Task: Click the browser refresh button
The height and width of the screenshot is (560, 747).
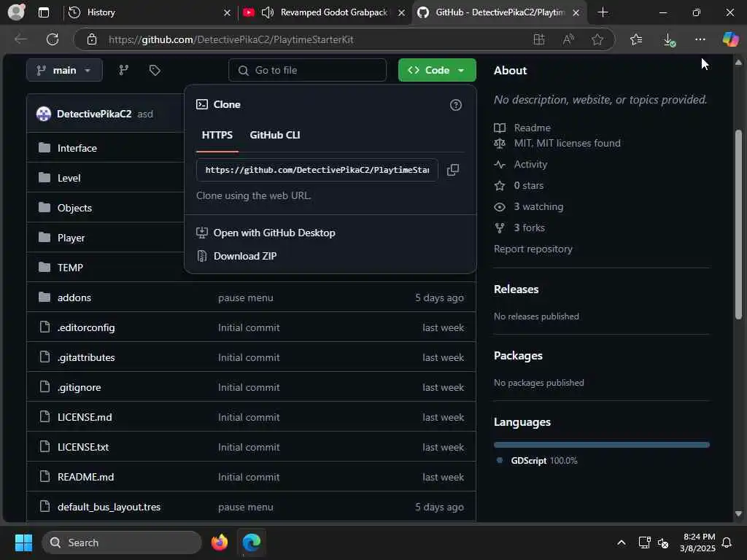Action: tap(53, 39)
